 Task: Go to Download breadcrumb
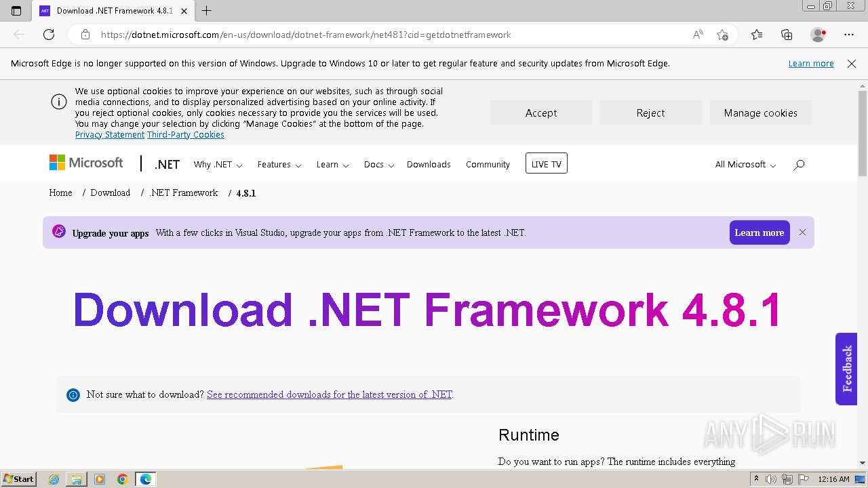(110, 193)
